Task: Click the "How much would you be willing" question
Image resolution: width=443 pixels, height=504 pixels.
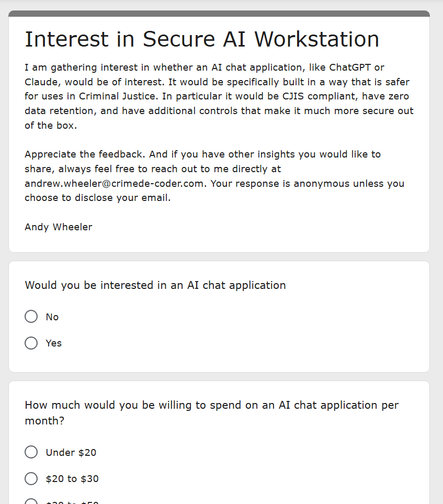Action: coord(211,413)
